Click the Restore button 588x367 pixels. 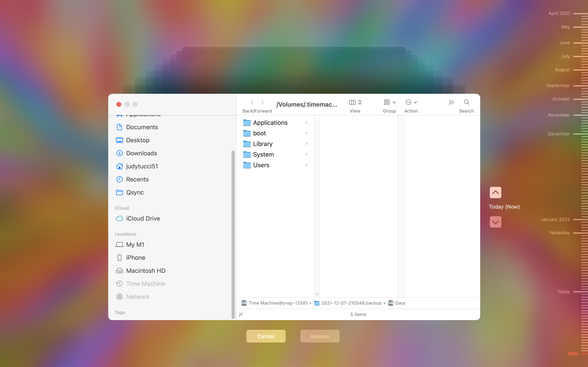(x=320, y=336)
